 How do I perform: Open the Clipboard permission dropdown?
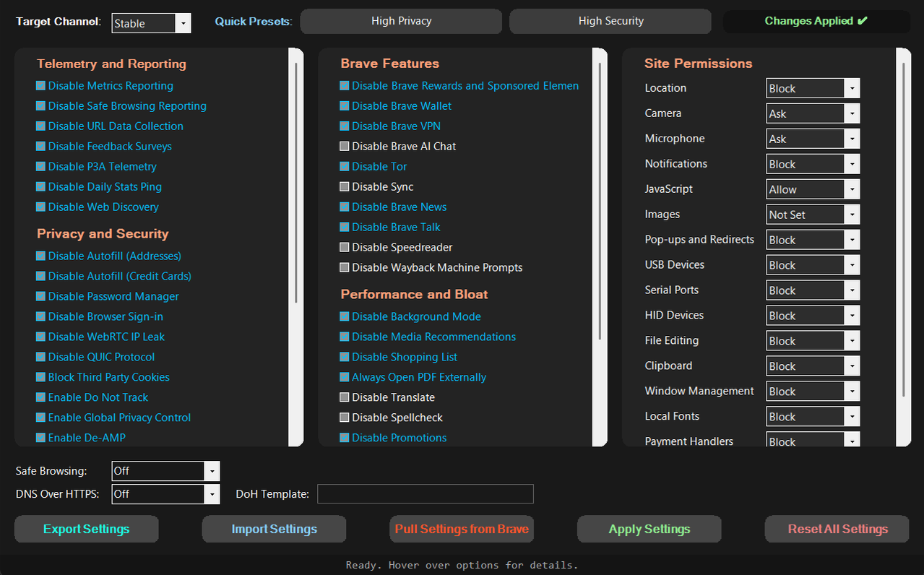(x=813, y=366)
